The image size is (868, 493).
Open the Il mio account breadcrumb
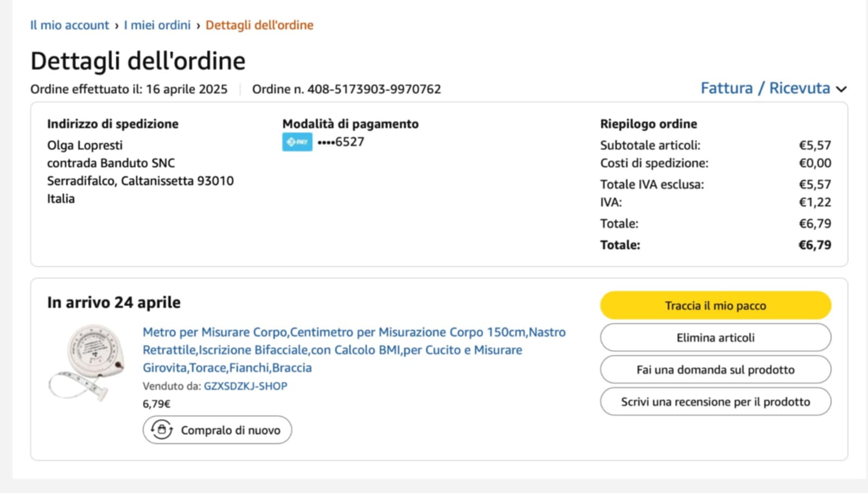click(69, 25)
